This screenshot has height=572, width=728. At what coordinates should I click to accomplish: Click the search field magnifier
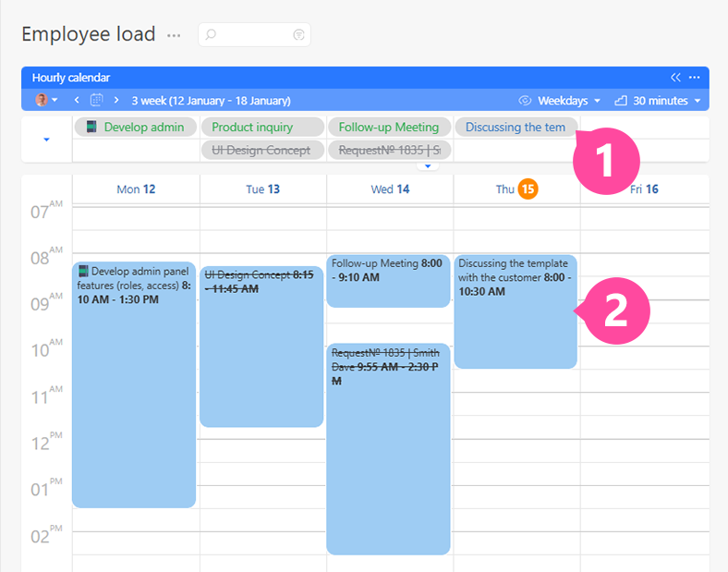click(211, 35)
